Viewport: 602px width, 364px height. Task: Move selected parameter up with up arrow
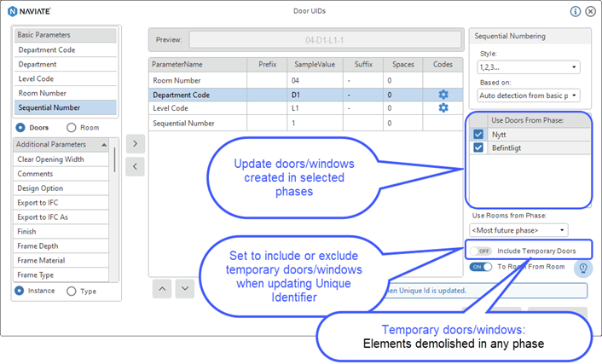(x=161, y=289)
